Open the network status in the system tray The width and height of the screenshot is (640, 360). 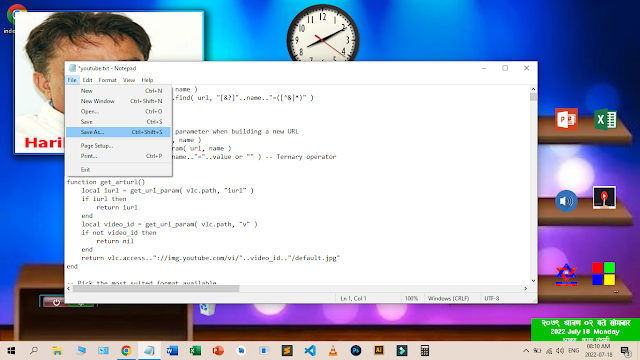[549, 351]
